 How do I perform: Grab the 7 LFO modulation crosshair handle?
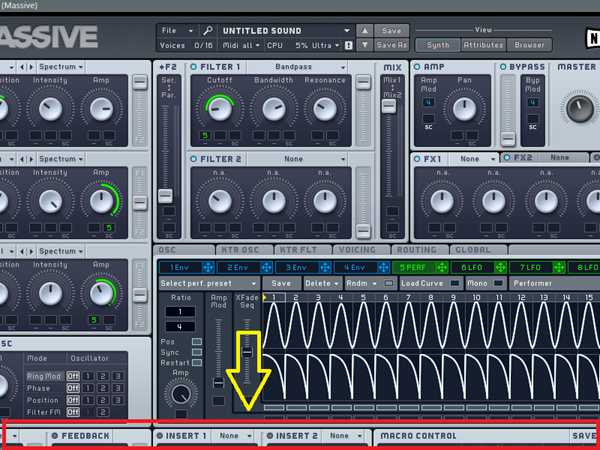pyautogui.click(x=559, y=267)
